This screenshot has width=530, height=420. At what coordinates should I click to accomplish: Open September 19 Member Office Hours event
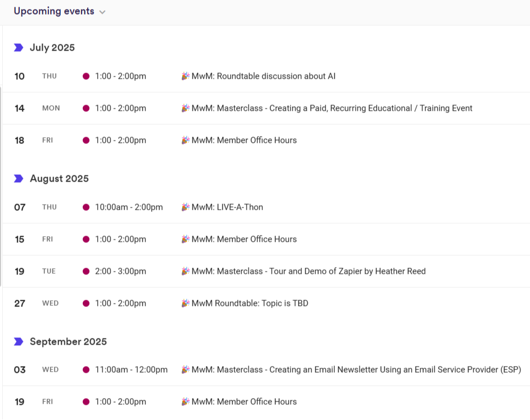(244, 401)
